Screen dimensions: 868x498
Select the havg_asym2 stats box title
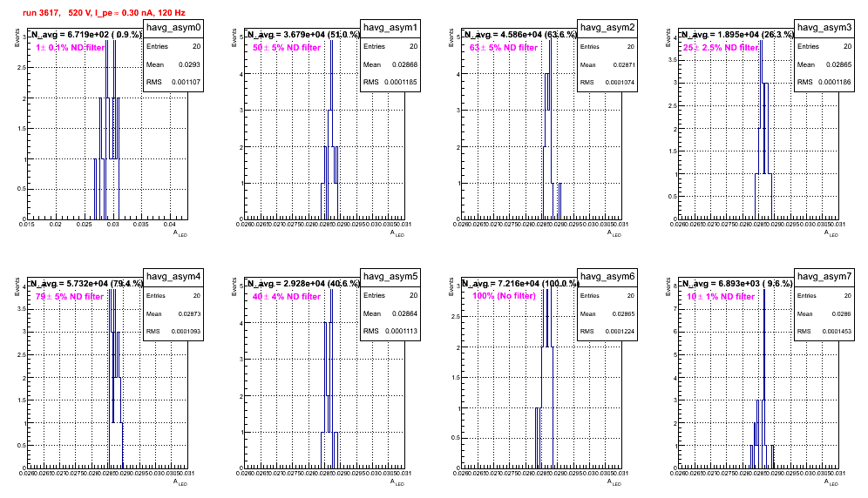coord(607,27)
